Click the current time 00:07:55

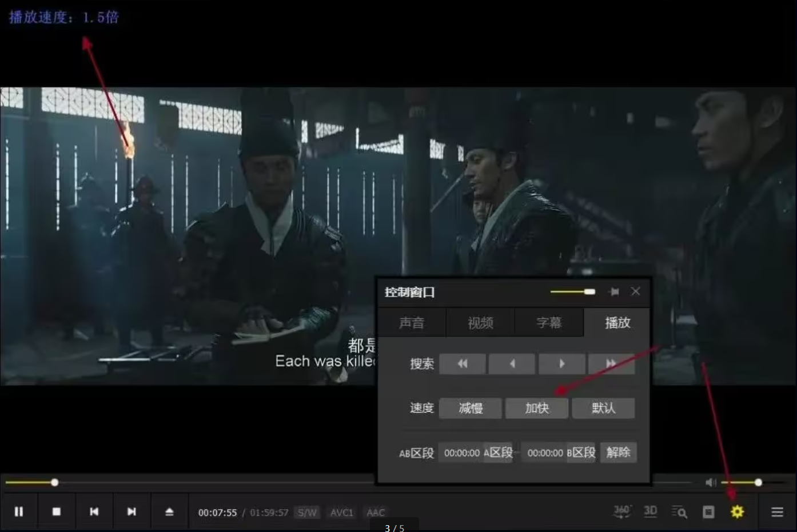[217, 513]
